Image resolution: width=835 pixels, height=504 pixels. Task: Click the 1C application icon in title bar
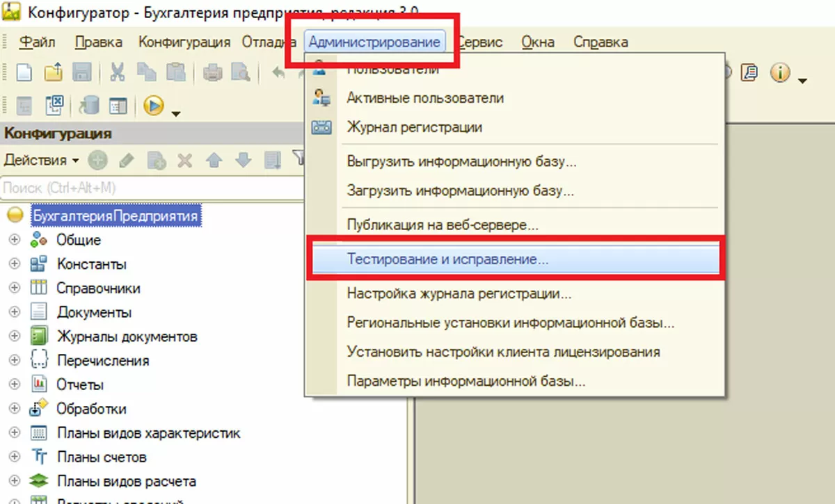13,10
